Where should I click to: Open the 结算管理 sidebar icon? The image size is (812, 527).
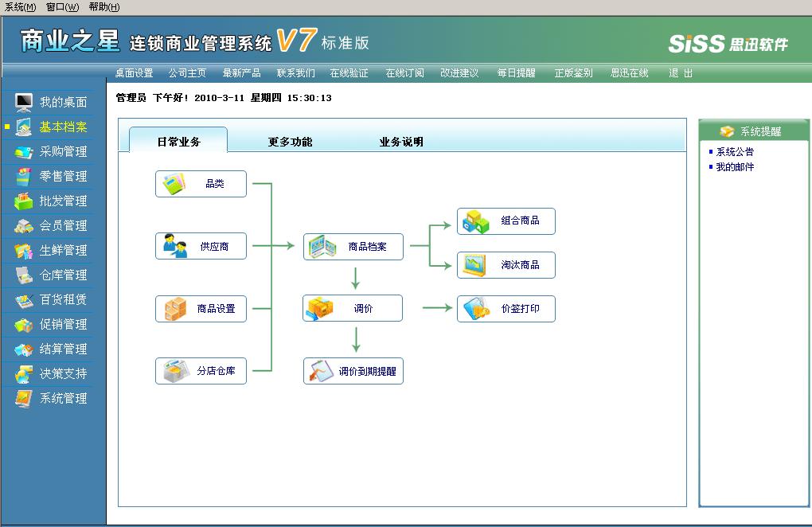(24, 349)
